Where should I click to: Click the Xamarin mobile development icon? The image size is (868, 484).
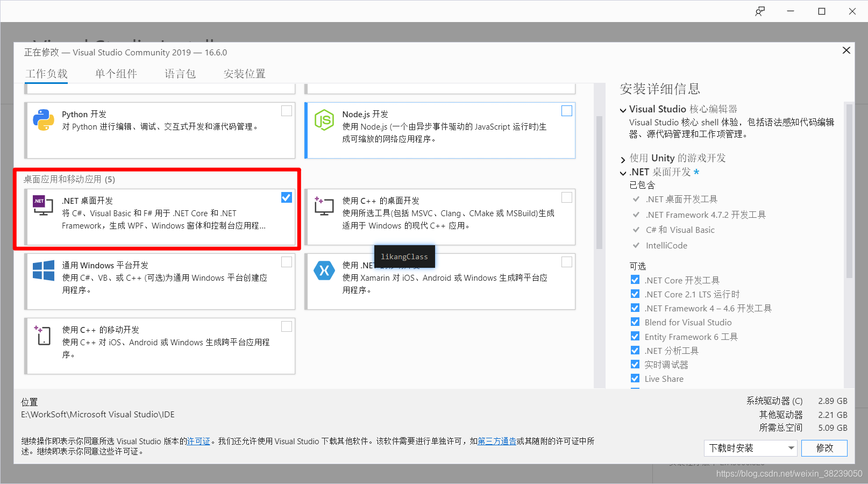point(324,271)
